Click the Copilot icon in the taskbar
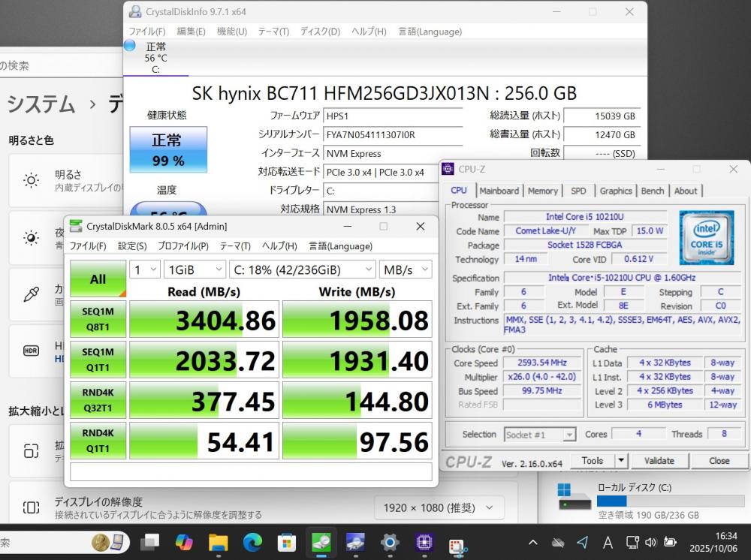The height and width of the screenshot is (560, 751). pyautogui.click(x=184, y=541)
